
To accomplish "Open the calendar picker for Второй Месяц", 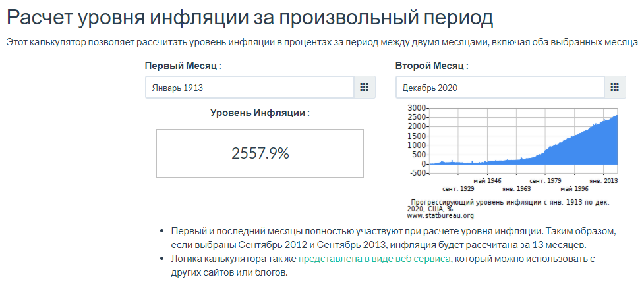I will [614, 87].
